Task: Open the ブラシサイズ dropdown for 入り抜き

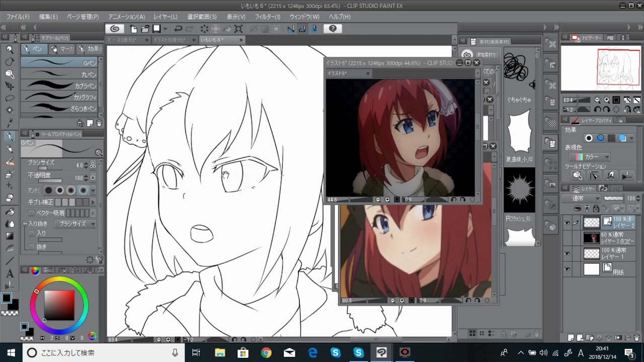Action: pyautogui.click(x=75, y=224)
